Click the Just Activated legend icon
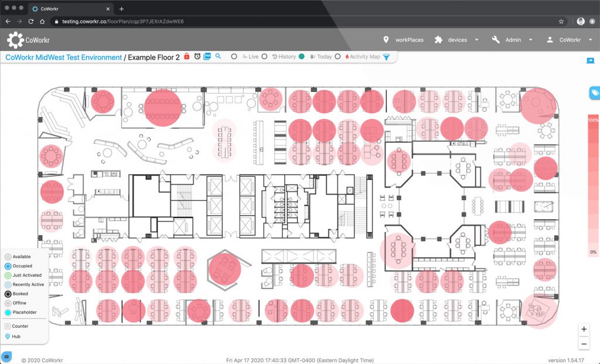 [x=8, y=275]
